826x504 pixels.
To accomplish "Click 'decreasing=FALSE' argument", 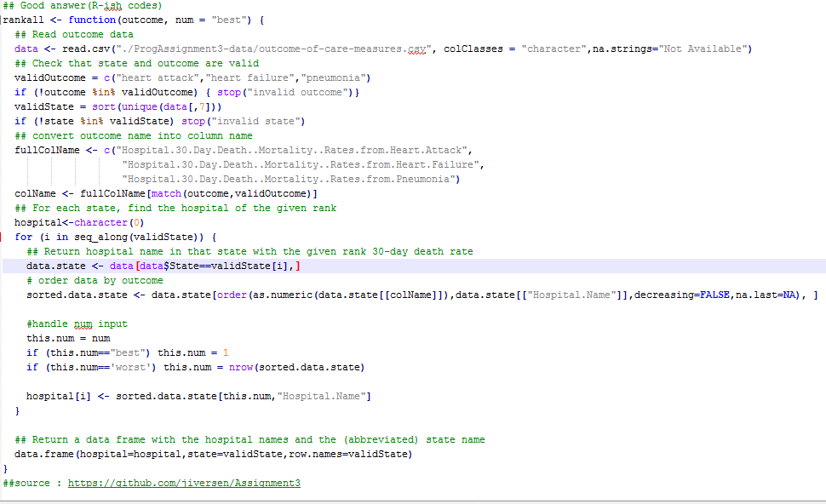I will point(681,295).
